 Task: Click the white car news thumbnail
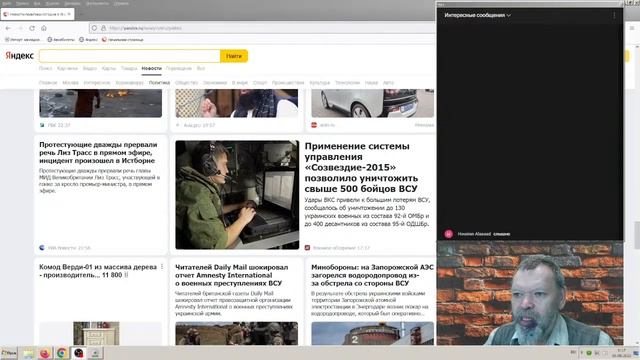(373, 104)
